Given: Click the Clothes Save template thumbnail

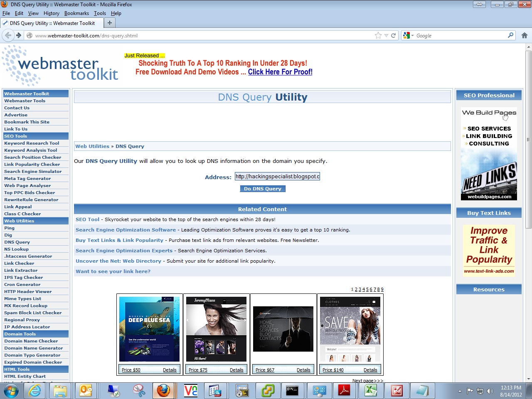Looking at the screenshot, I should click(350, 329).
